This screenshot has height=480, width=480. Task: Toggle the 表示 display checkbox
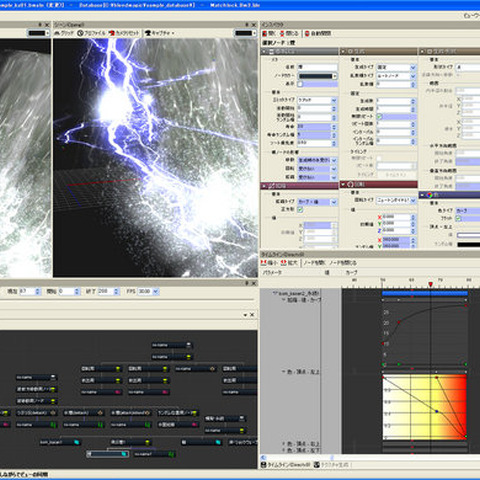[x=300, y=84]
